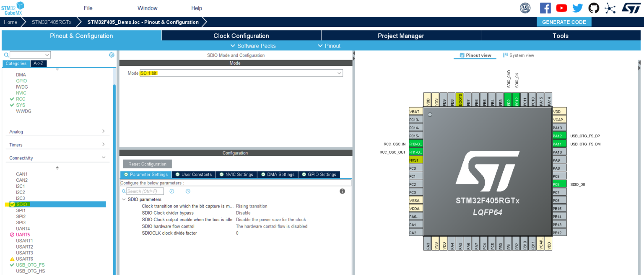This screenshot has width=644, height=275.
Task: Open the Twitter icon link
Action: tap(578, 8)
